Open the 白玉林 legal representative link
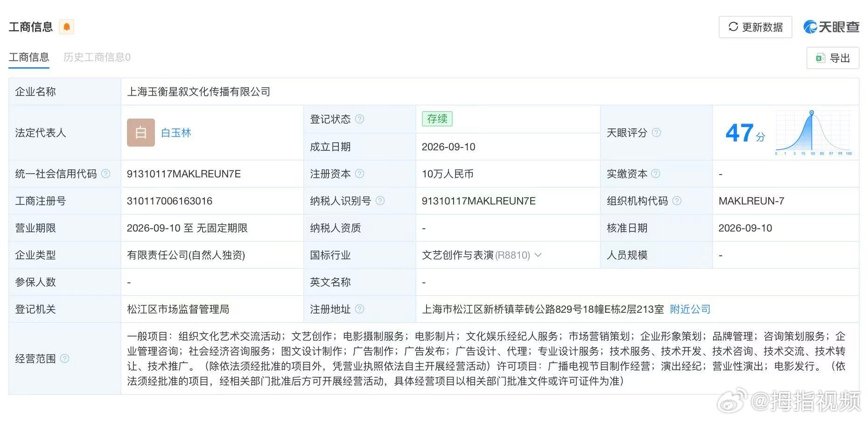 176,133
